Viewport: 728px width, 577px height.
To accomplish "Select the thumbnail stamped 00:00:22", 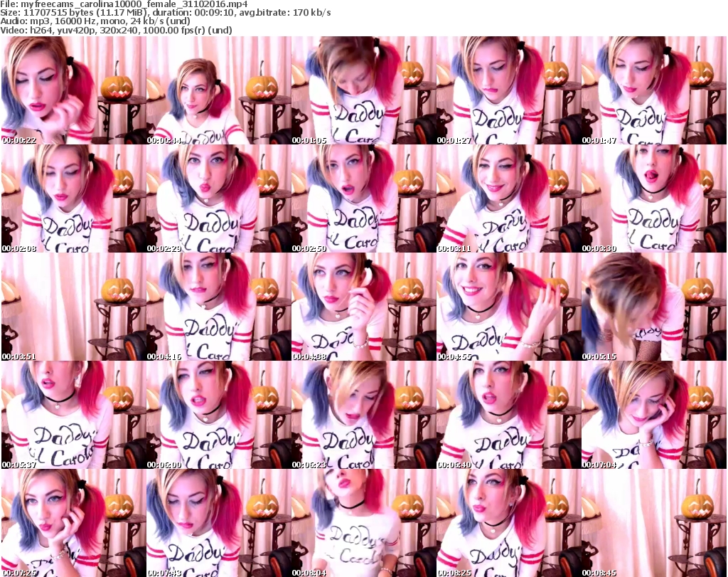I will pyautogui.click(x=73, y=90).
